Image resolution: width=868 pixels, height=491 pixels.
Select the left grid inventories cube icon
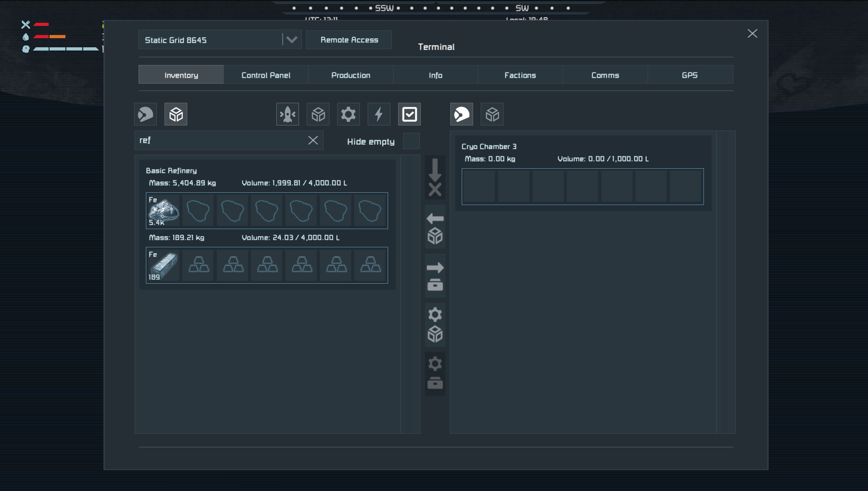coord(176,114)
